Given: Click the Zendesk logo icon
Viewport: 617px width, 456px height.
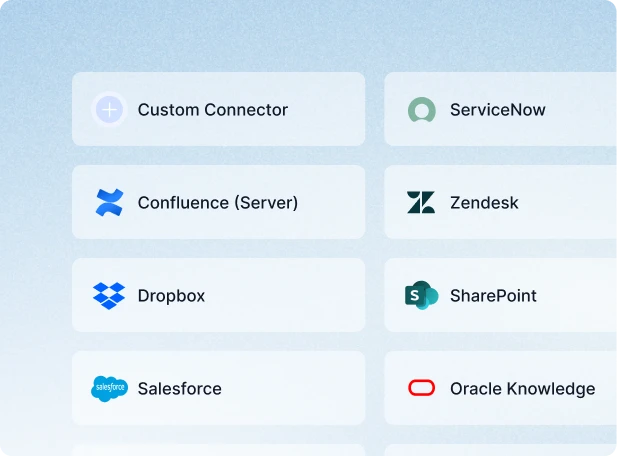Looking at the screenshot, I should coord(421,202).
